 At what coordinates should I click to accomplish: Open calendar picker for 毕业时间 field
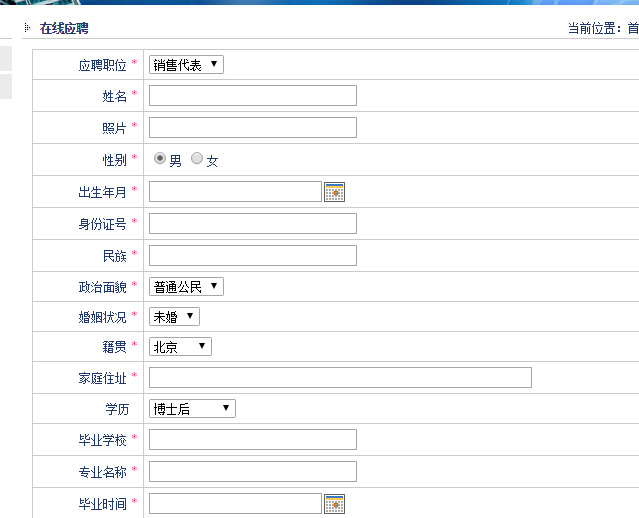[334, 504]
